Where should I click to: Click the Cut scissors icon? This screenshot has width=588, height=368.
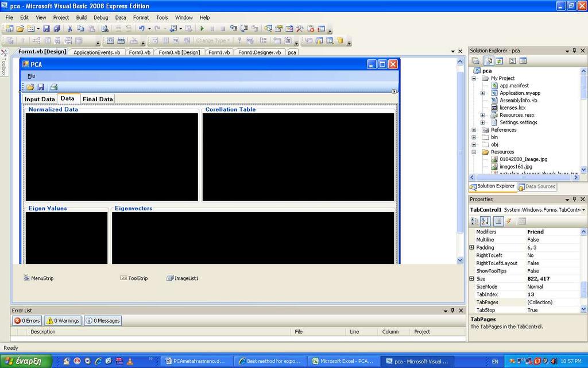coord(69,29)
